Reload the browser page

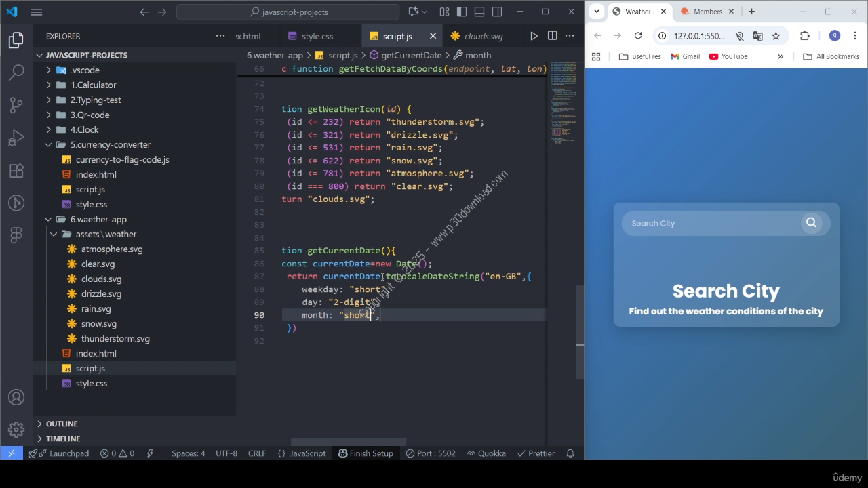click(x=637, y=36)
